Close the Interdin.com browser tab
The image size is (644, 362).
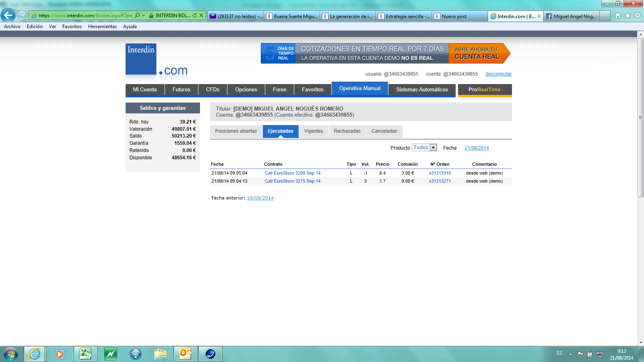539,16
